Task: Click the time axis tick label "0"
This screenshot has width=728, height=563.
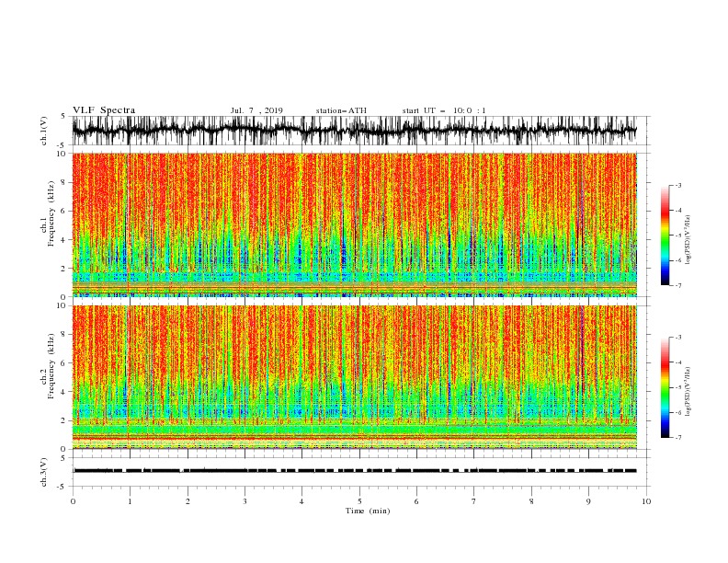Action: coord(73,501)
